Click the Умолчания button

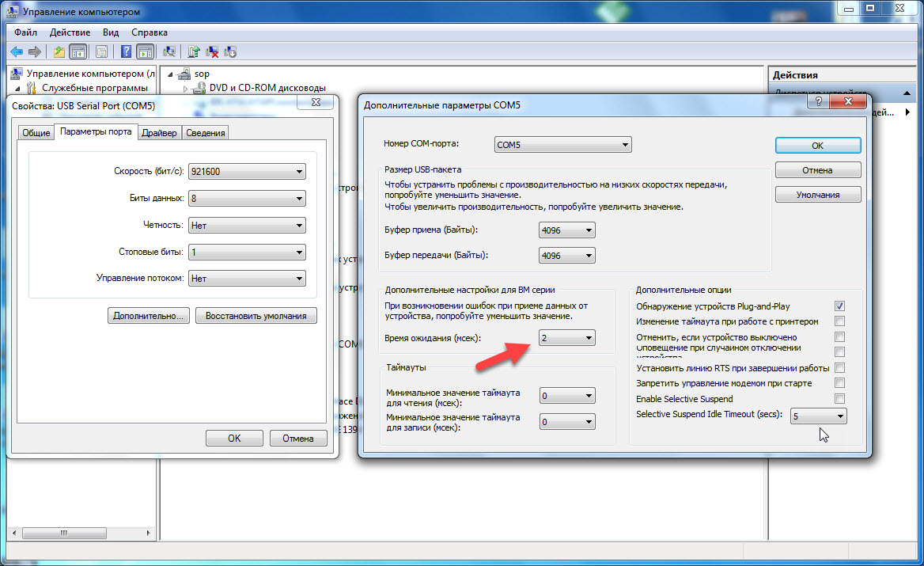click(x=818, y=195)
